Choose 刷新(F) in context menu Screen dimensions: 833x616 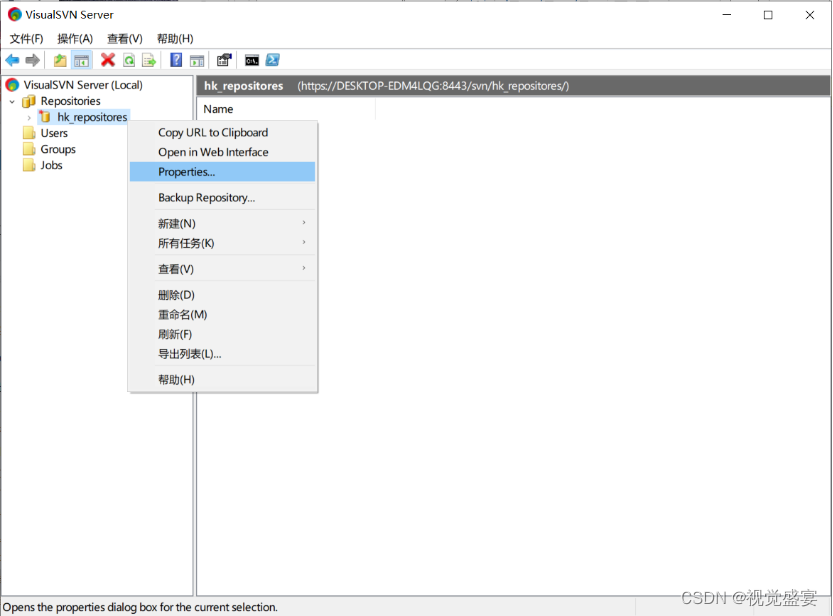tap(223, 334)
